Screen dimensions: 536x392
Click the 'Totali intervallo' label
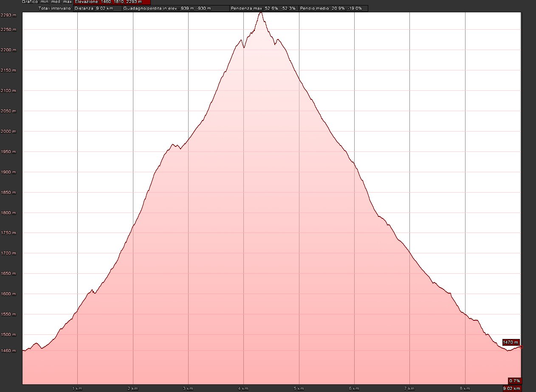point(55,8)
